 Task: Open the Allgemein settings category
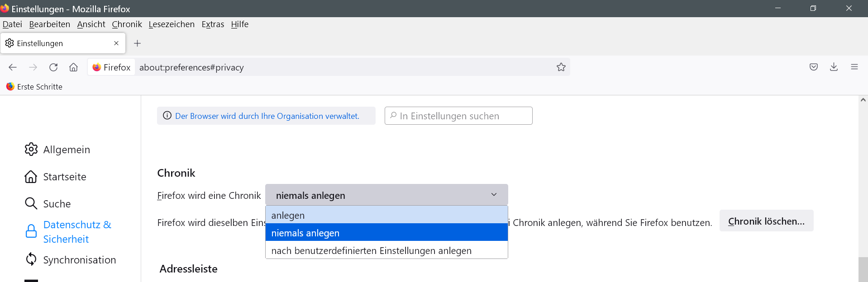coord(67,150)
